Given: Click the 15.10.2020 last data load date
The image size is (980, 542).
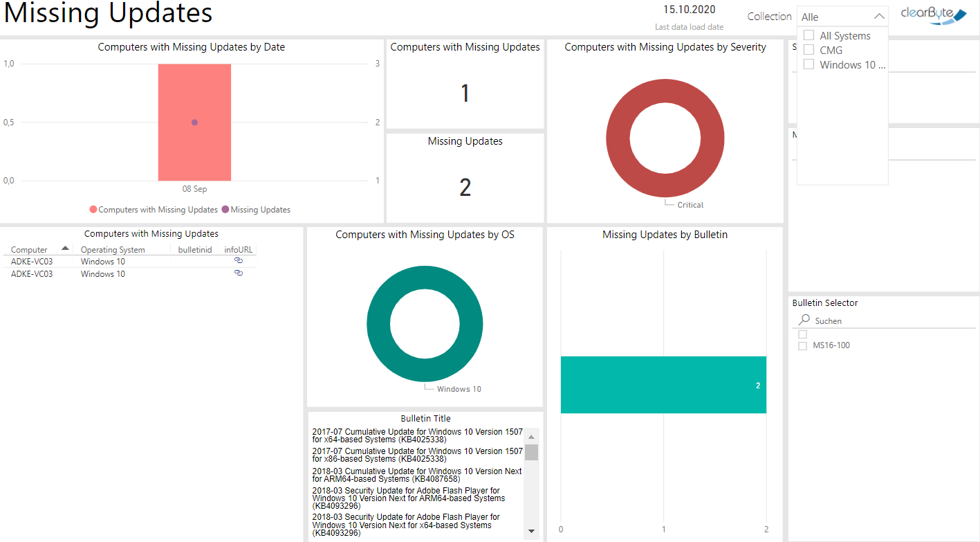Looking at the screenshot, I should coord(690,10).
